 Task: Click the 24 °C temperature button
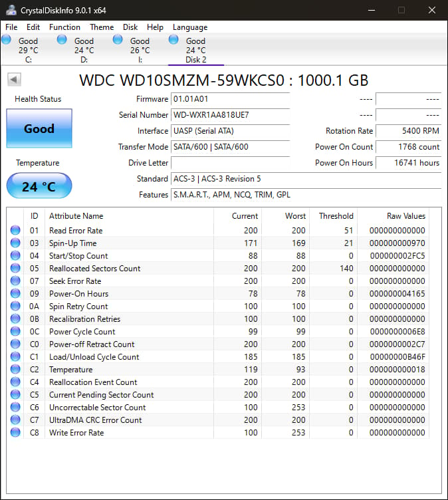coord(39,186)
